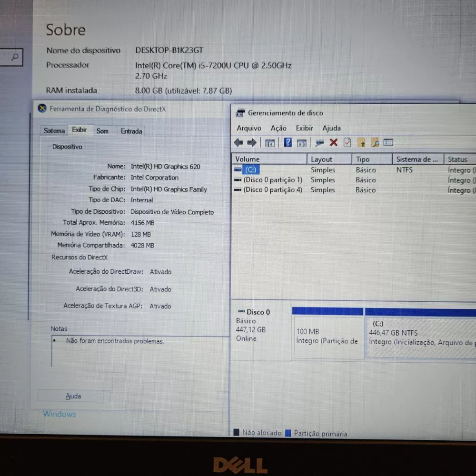Toggle the show/hide action pane icon
476x476 pixels.
point(301,143)
